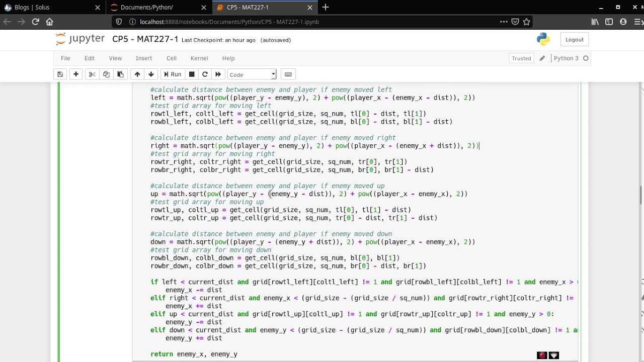Click the Python 3 kernel name
The width and height of the screenshot is (644, 362).
click(566, 58)
